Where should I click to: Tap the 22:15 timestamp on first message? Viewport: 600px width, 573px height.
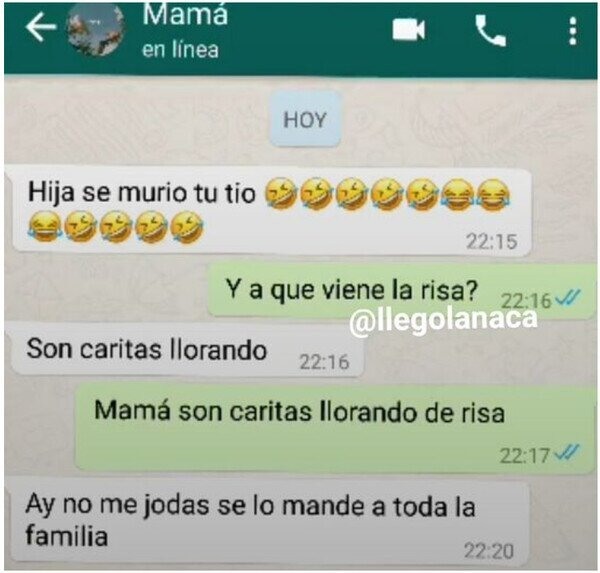[492, 241]
